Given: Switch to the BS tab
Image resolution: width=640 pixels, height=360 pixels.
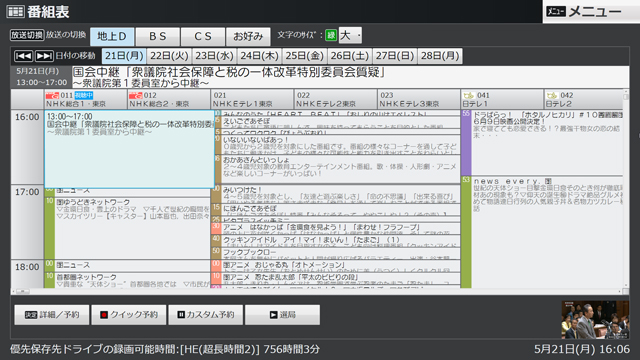Looking at the screenshot, I should pos(158,37).
